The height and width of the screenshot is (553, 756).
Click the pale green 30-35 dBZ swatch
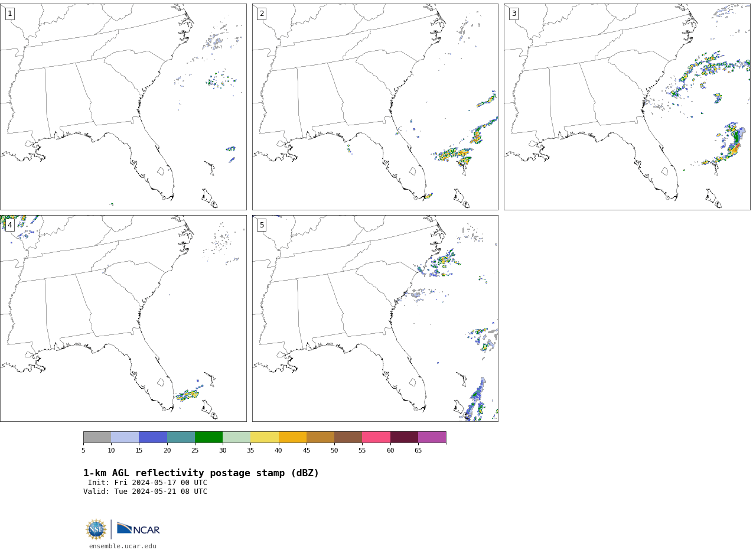[236, 437]
